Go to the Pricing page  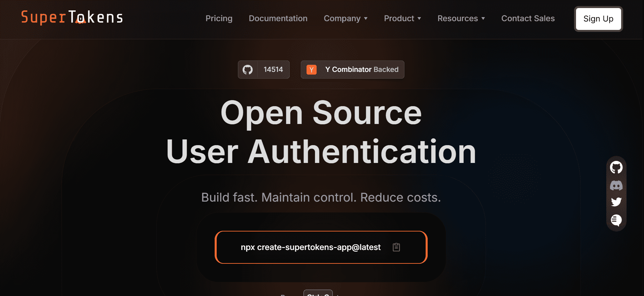219,18
